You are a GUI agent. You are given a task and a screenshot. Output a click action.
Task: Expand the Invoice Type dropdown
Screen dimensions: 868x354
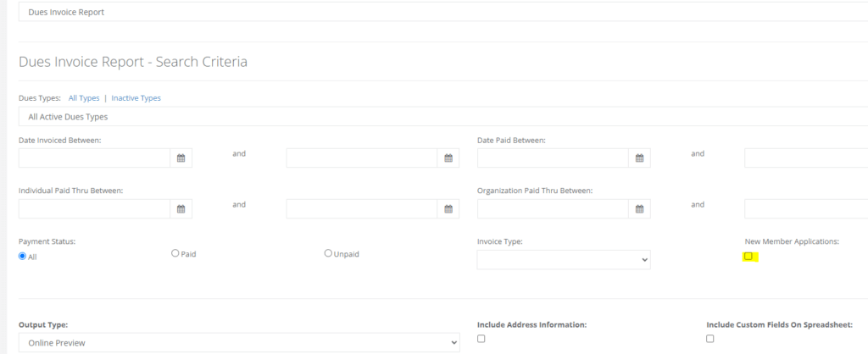pyautogui.click(x=564, y=259)
